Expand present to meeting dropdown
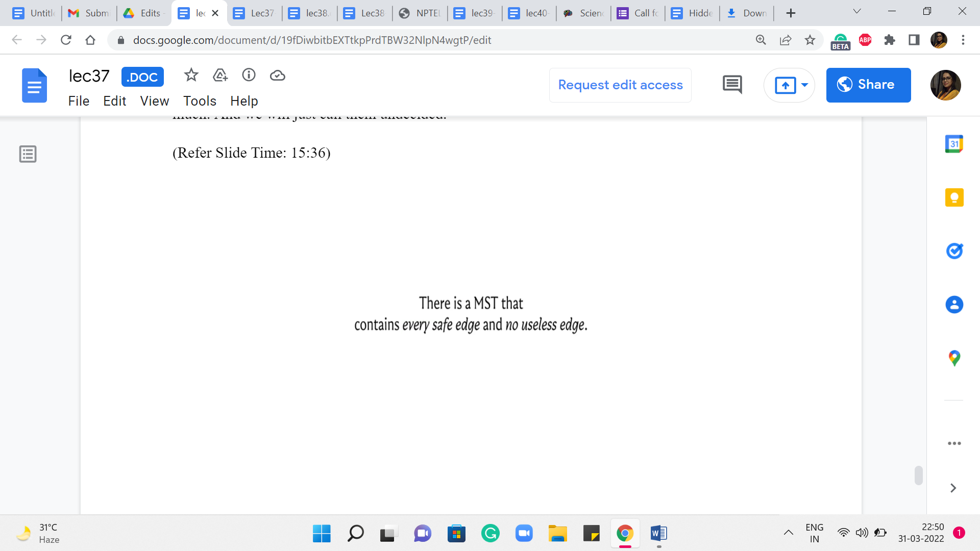980x551 pixels. click(804, 85)
